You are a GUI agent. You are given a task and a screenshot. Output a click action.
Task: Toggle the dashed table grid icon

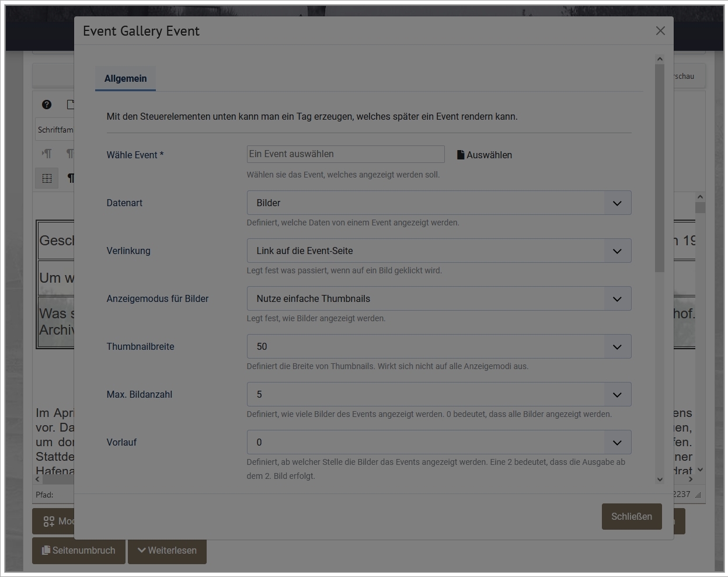(47, 178)
